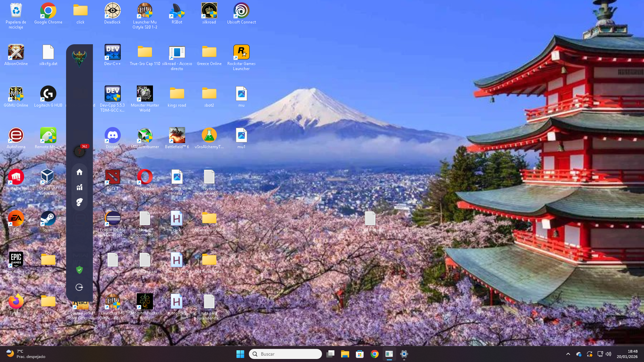Screen dimensions: 644x362
Task: Expand the hidden system tray icons chevron
Action: pos(568,354)
